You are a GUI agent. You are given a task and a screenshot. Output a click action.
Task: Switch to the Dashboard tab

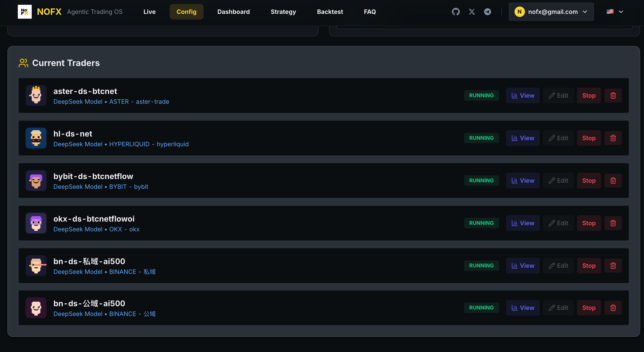point(234,12)
